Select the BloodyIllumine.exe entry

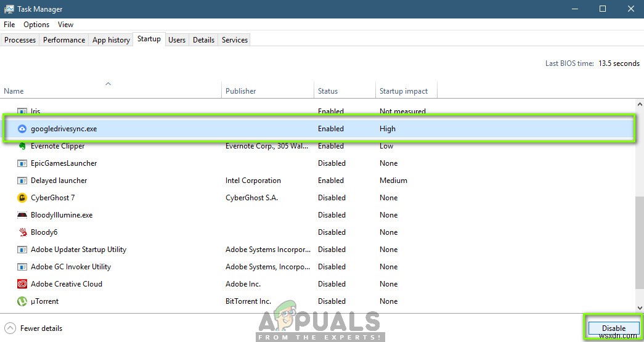[x=62, y=214]
